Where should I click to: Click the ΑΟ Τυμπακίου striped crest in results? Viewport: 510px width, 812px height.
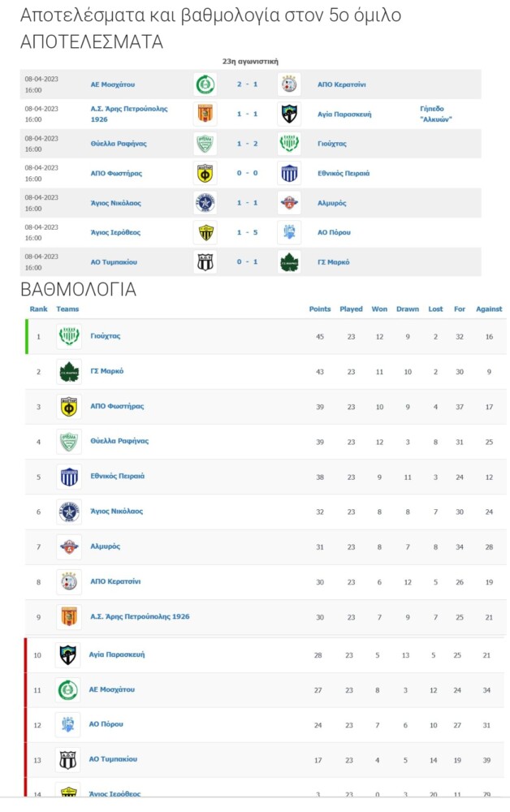click(205, 262)
